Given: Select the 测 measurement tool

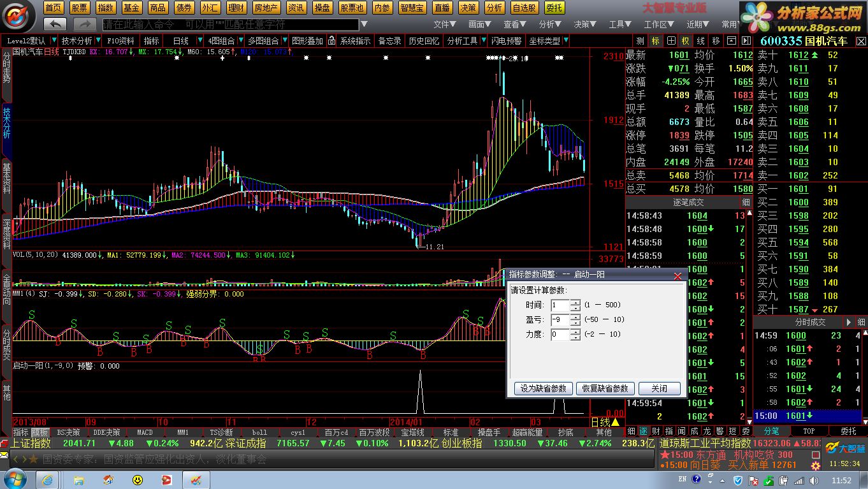Looking at the screenshot, I should point(640,40).
